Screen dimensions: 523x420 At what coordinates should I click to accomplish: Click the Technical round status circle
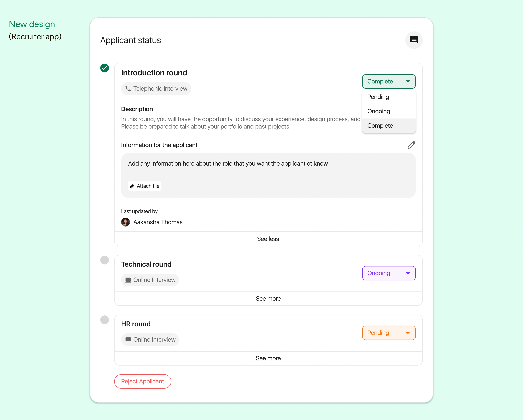[x=105, y=260]
